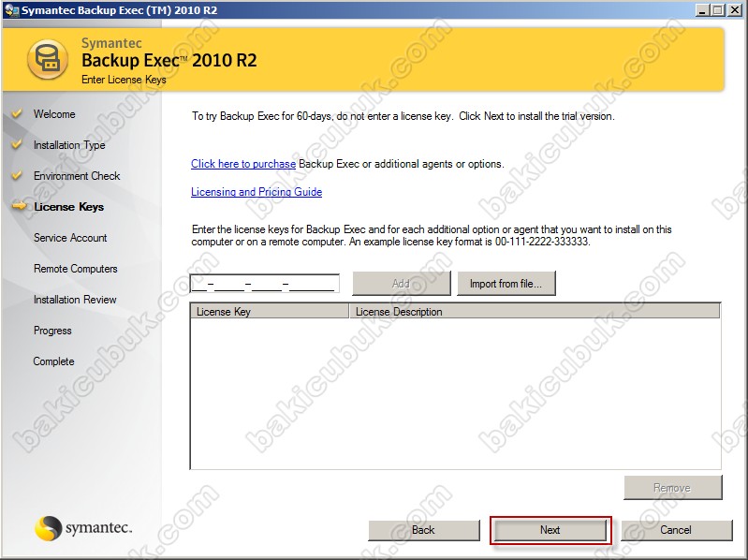
Task: Click the title bar application icon
Action: pyautogui.click(x=11, y=10)
